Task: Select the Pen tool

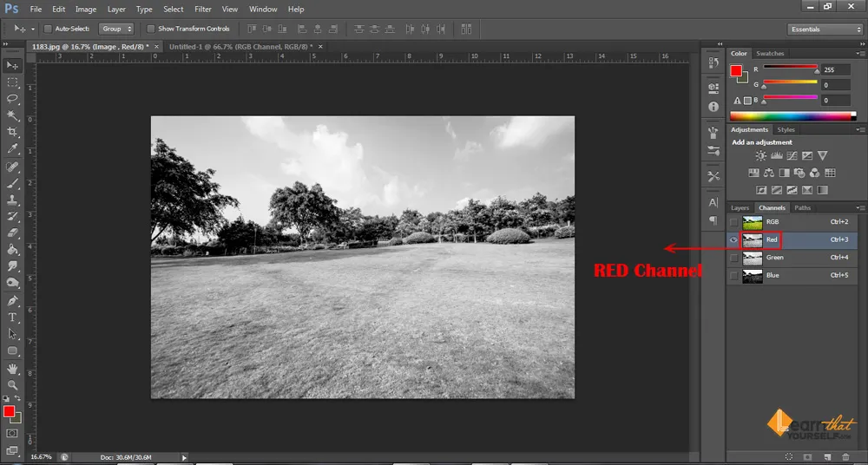Action: (x=13, y=300)
